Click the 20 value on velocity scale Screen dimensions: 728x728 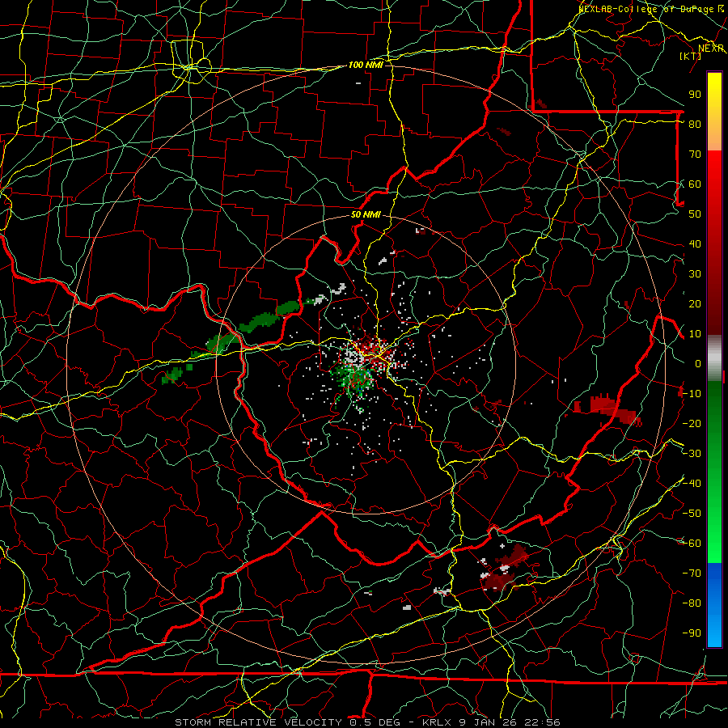click(695, 303)
